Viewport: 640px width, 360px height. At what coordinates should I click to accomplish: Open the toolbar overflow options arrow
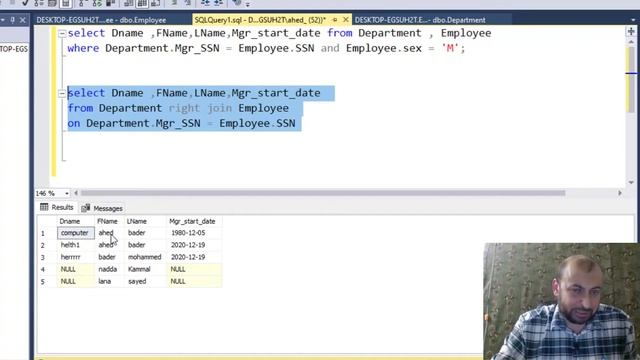pos(247,4)
